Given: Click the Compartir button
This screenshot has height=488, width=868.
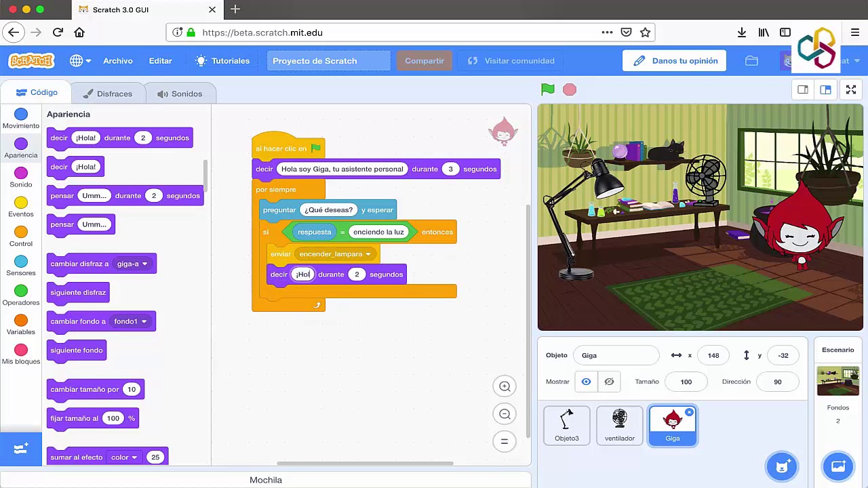Looking at the screenshot, I should (x=425, y=61).
